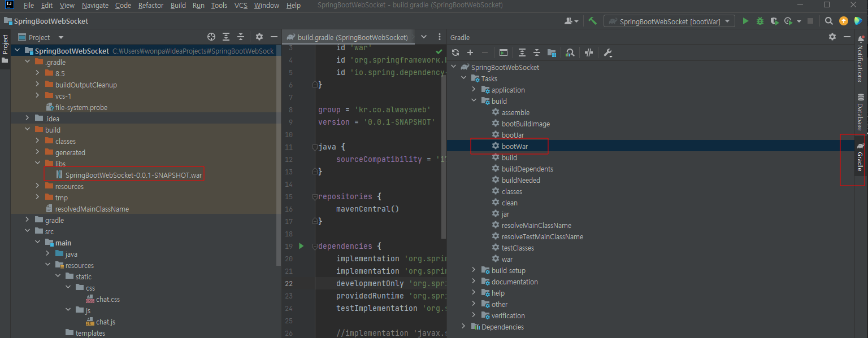Screen dimensions: 868x338
Task: Open the File menu
Action: [x=29, y=5]
